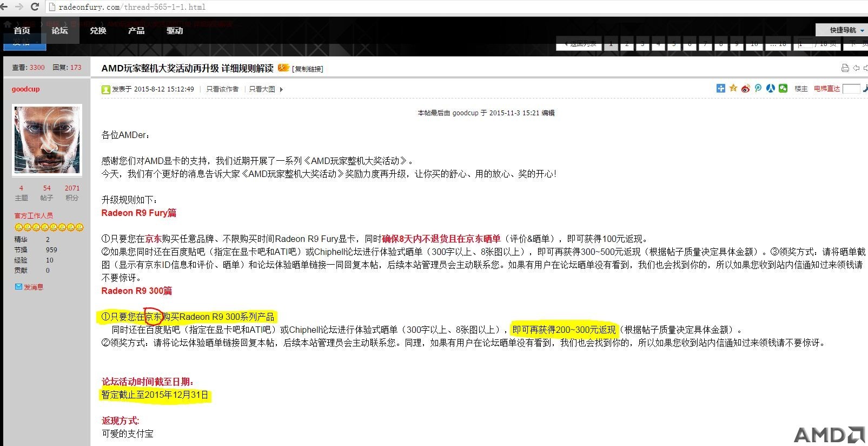Click the Radeon R9 300篇 heading
This screenshot has width=868, height=446.
pos(137,291)
